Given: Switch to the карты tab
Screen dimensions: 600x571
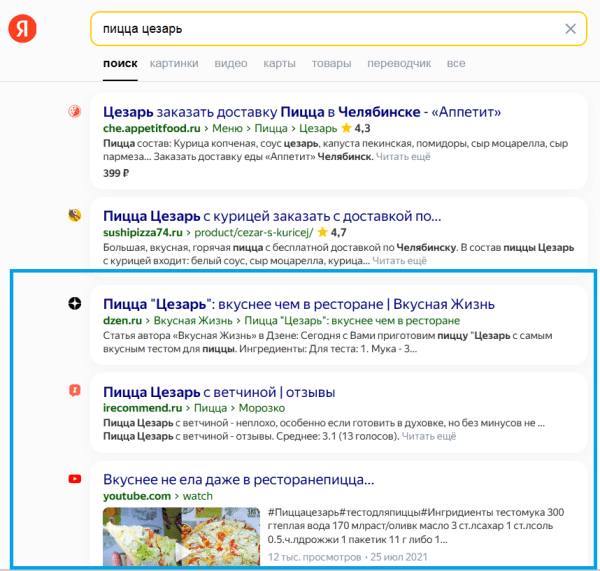Looking at the screenshot, I should (x=279, y=63).
